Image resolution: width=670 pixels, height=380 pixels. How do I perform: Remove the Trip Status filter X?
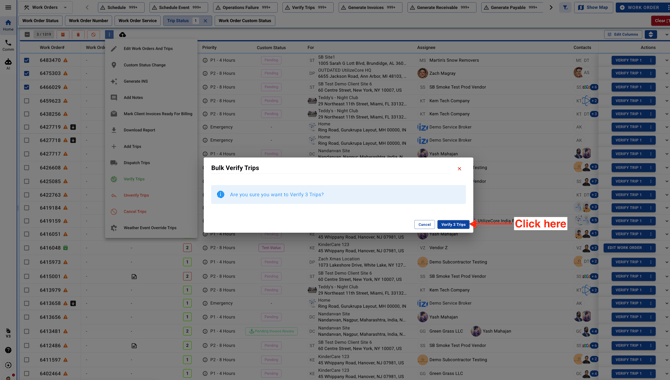[205, 21]
